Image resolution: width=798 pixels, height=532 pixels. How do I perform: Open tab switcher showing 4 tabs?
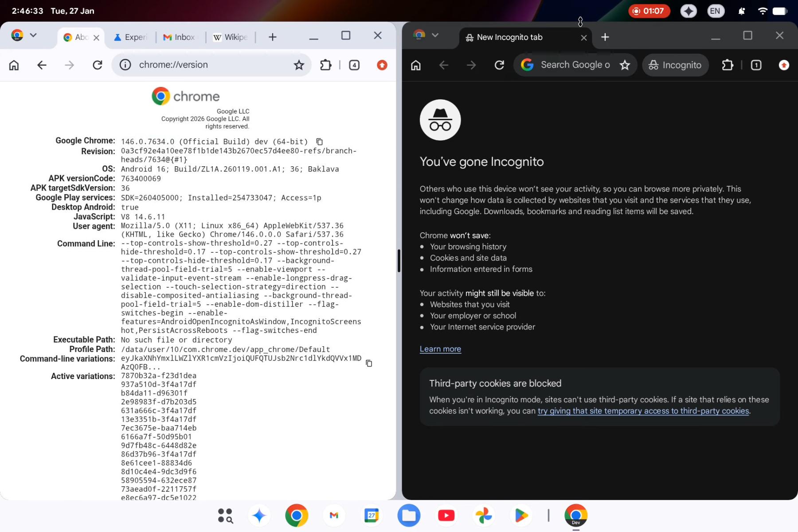coord(354,65)
